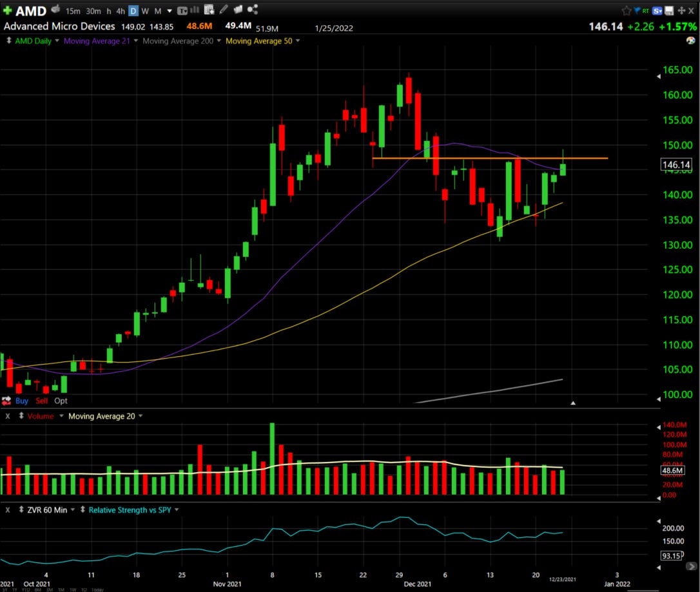Click the red Volume label
Image resolution: width=700 pixels, height=592 pixels.
[41, 416]
